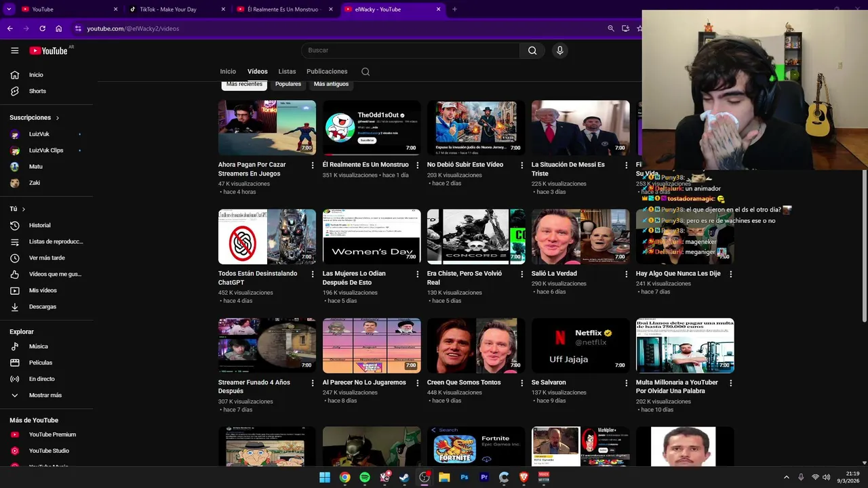The image size is (868, 488).
Task: Open options for Él Realmente Es Un Monstruo
Action: (417, 165)
